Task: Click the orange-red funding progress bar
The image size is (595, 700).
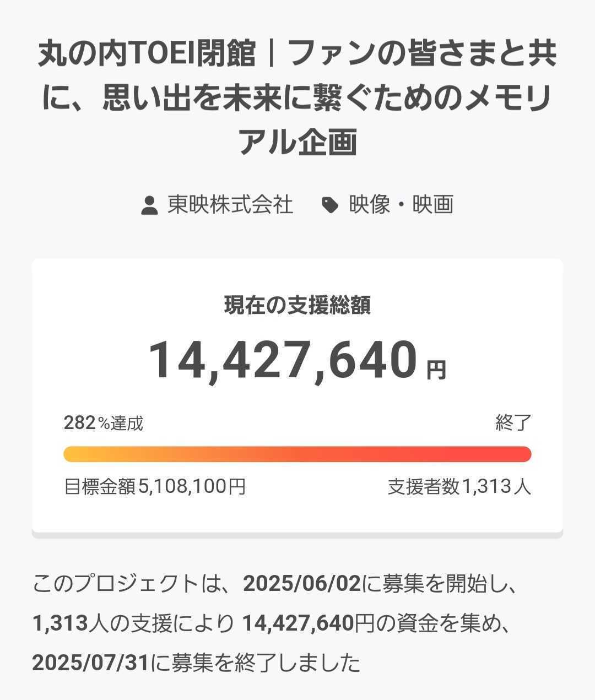Action: point(297,454)
